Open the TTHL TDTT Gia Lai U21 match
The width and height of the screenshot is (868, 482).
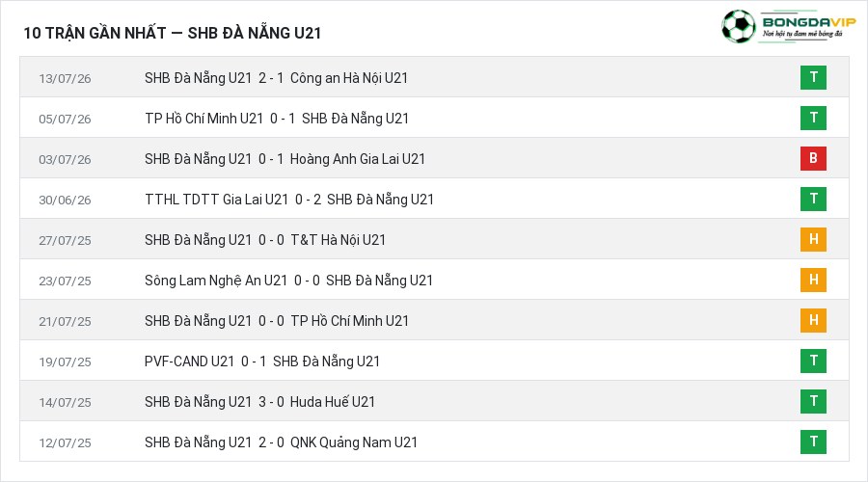pos(435,199)
